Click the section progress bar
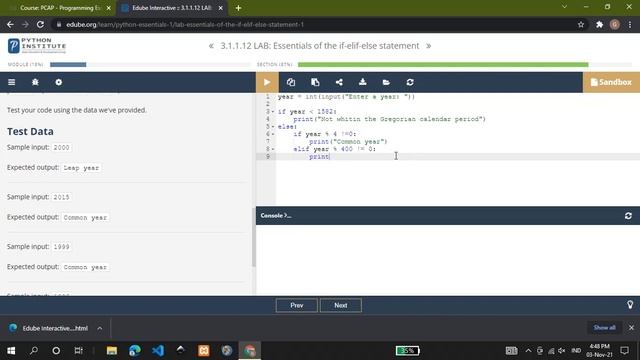The width and height of the screenshot is (640, 360). tap(465, 64)
